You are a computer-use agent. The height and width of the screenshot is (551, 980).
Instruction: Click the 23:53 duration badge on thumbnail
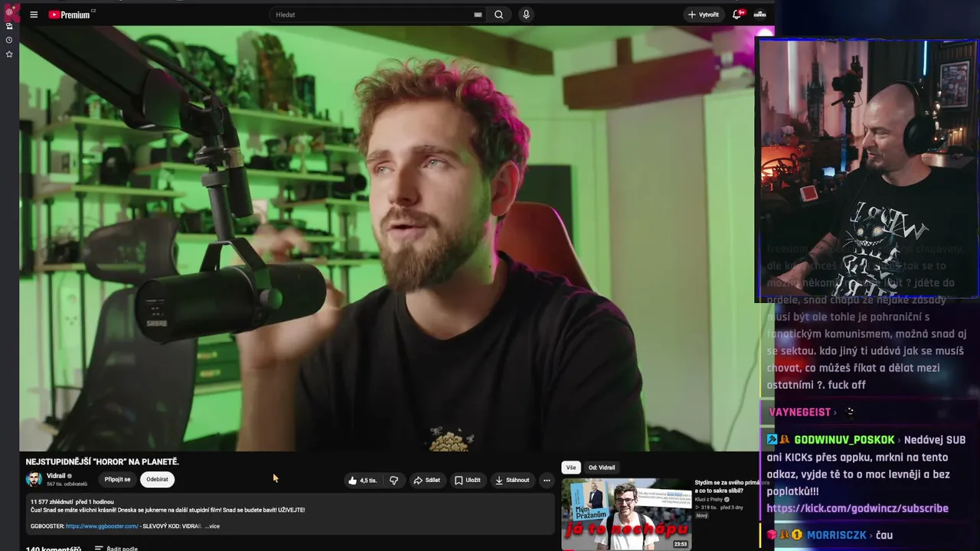tap(680, 544)
